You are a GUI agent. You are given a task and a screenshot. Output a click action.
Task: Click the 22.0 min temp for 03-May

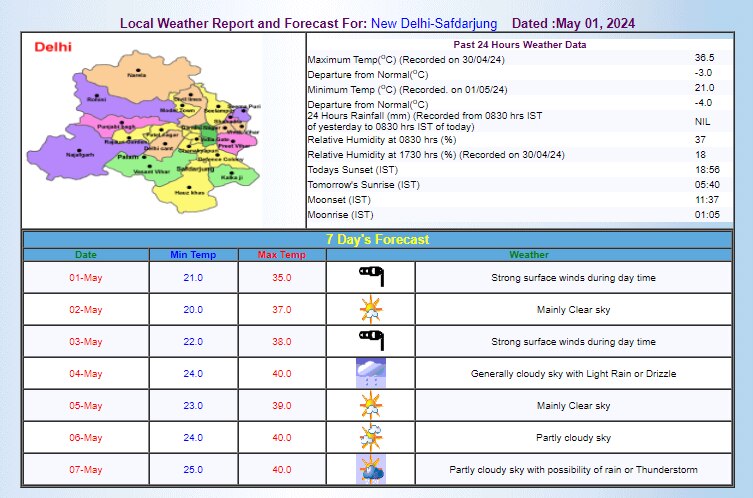tap(193, 341)
